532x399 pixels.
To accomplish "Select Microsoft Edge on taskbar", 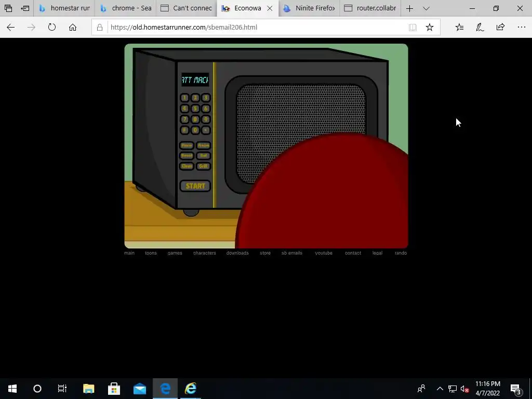I will tap(165, 389).
